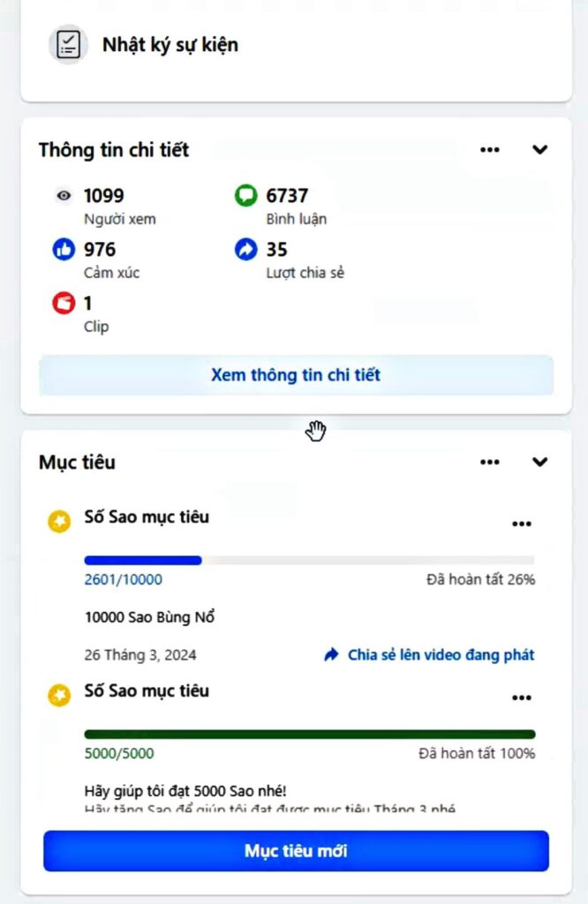
Task: Open options for the 10000 Sao Bùng Nổ goal
Action: [522, 524]
